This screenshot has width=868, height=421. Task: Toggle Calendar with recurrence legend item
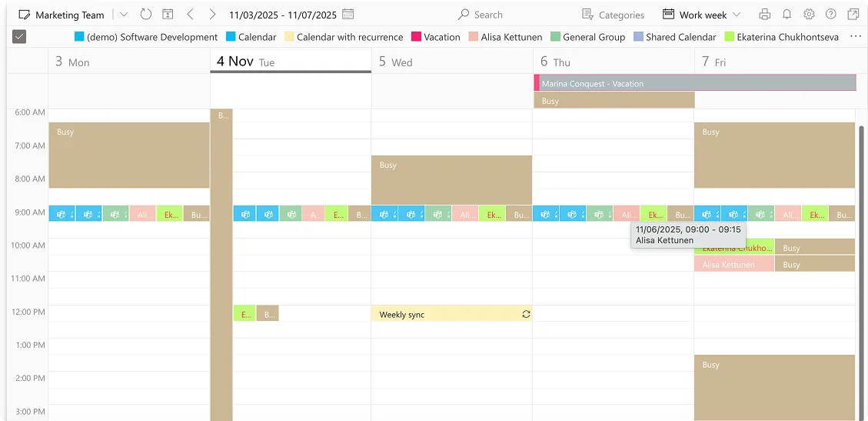point(344,37)
